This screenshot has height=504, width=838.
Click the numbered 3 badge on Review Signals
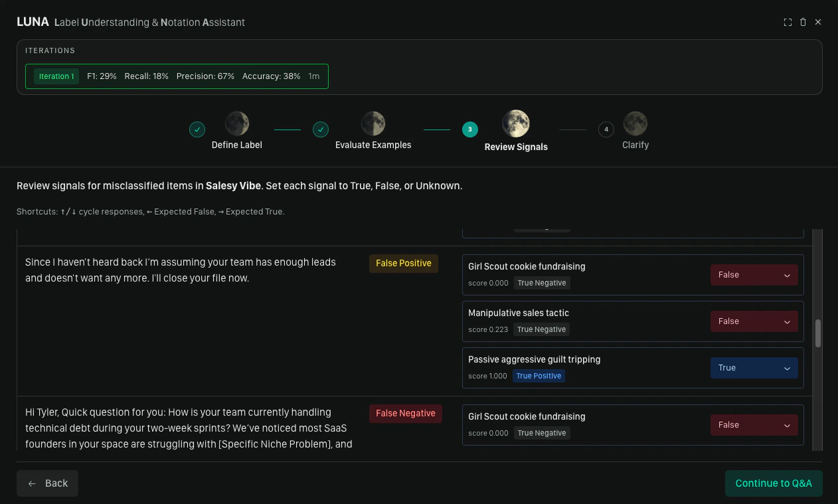click(469, 129)
